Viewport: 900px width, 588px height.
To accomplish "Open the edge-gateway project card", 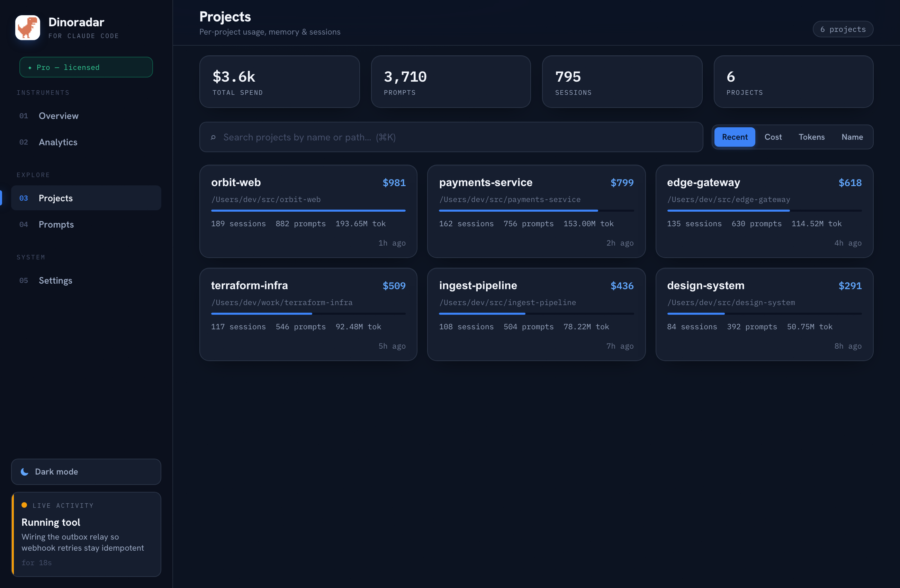I will tap(764, 211).
